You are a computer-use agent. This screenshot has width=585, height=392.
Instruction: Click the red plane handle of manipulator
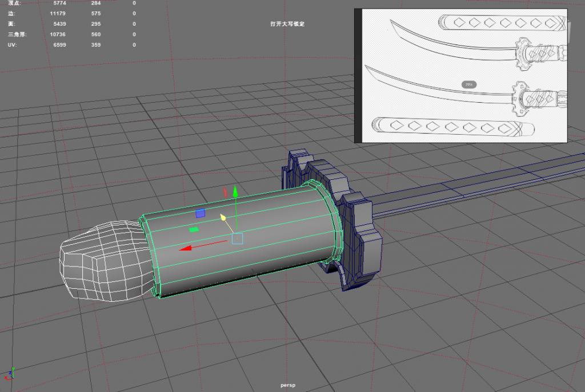(x=225, y=192)
